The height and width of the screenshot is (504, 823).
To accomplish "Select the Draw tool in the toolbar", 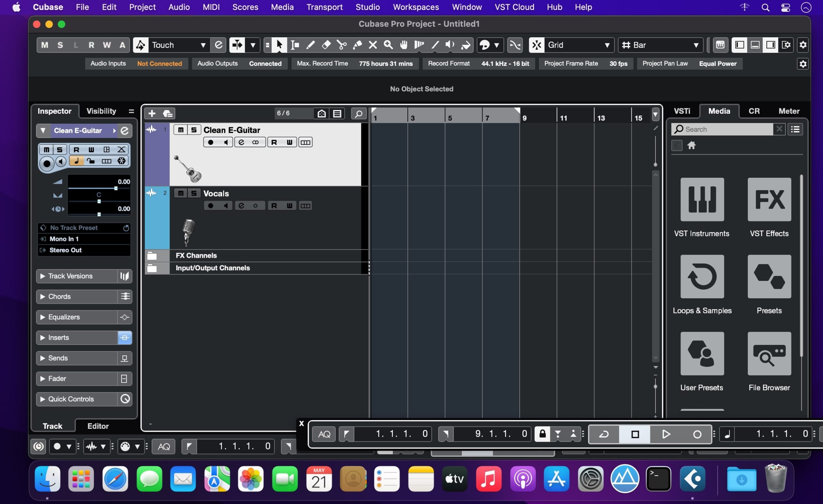I will [310, 45].
